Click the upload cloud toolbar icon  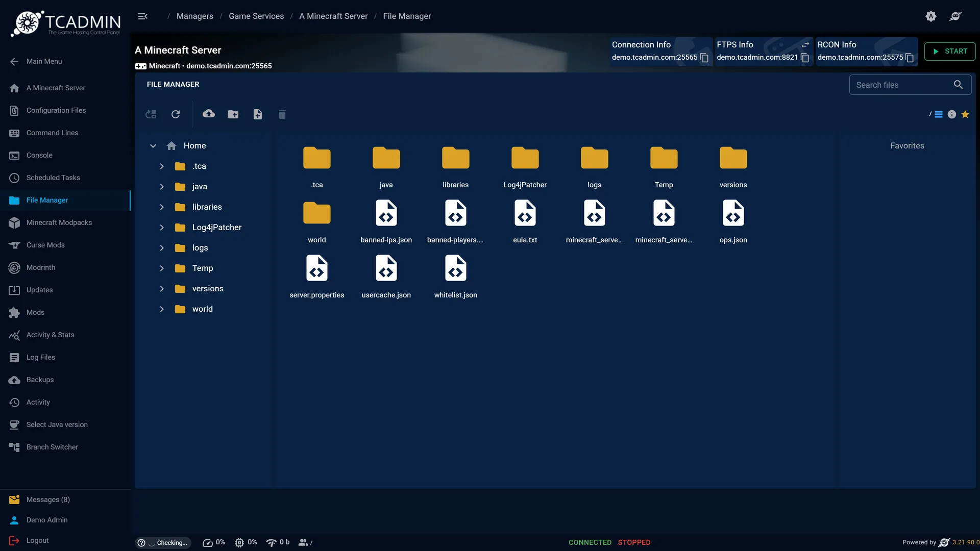point(208,114)
